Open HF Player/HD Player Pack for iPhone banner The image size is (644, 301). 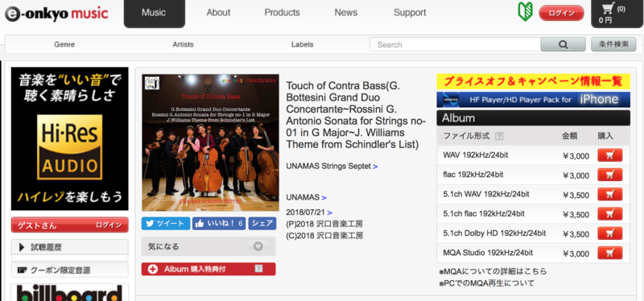pyautogui.click(x=533, y=99)
